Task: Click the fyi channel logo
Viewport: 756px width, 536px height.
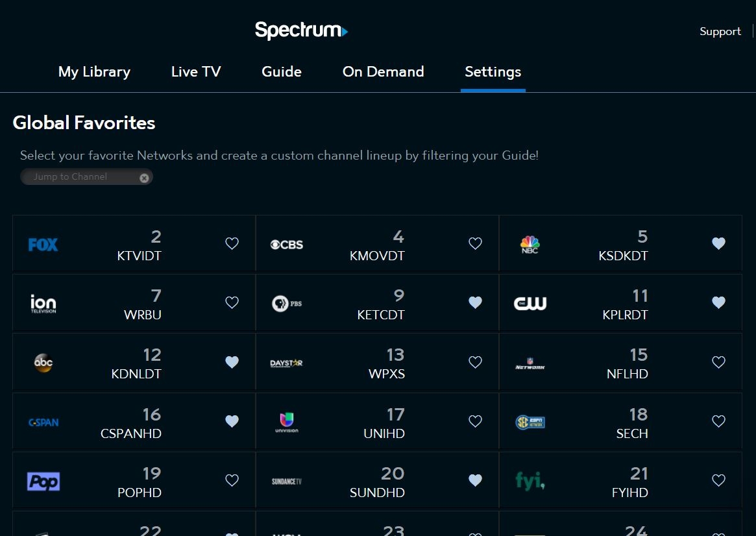Action: tap(531, 481)
